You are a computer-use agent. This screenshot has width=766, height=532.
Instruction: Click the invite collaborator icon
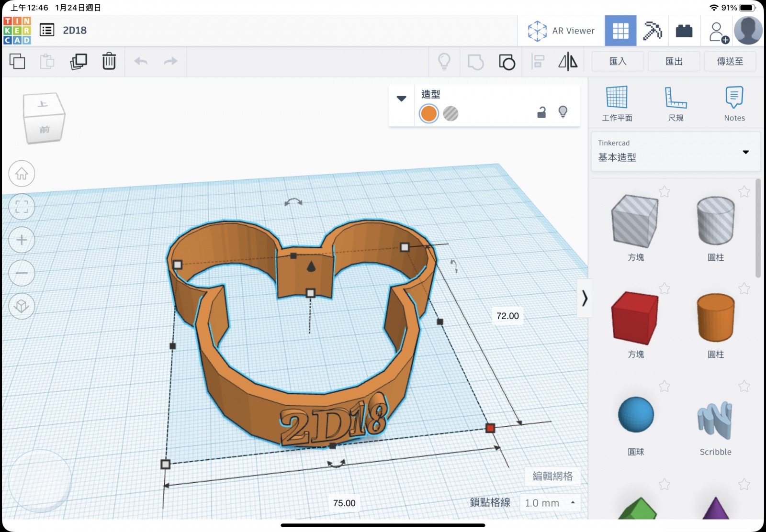718,33
